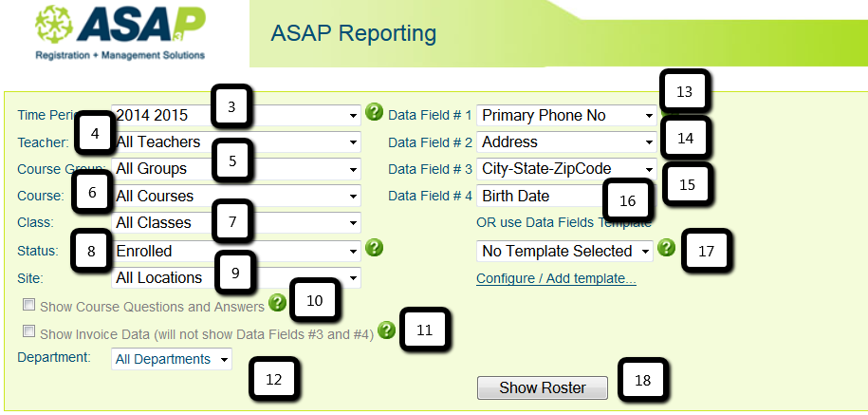Image resolution: width=868 pixels, height=415 pixels.
Task: Open Data Field #1 Primary Phone No dropdown
Action: (566, 115)
